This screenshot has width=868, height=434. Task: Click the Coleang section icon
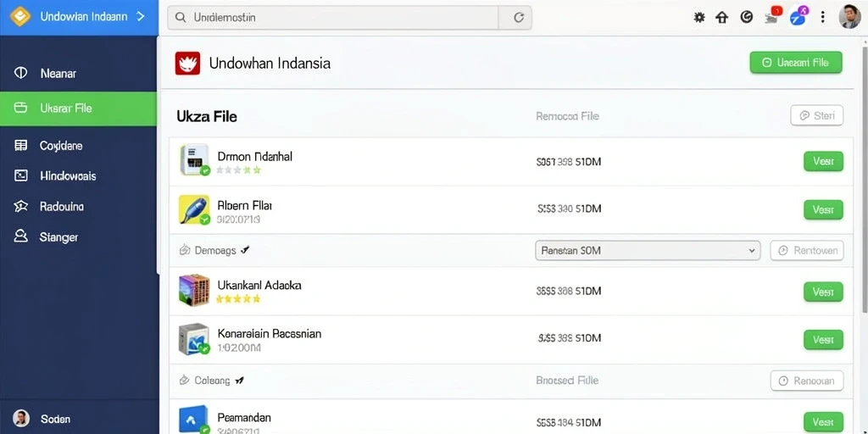tap(185, 381)
